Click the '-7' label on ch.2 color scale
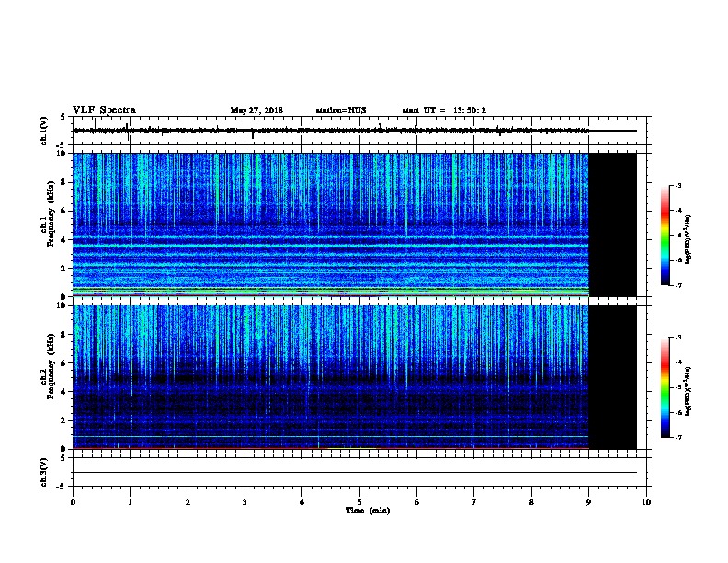Screen dimensions: 728x563 678,437
